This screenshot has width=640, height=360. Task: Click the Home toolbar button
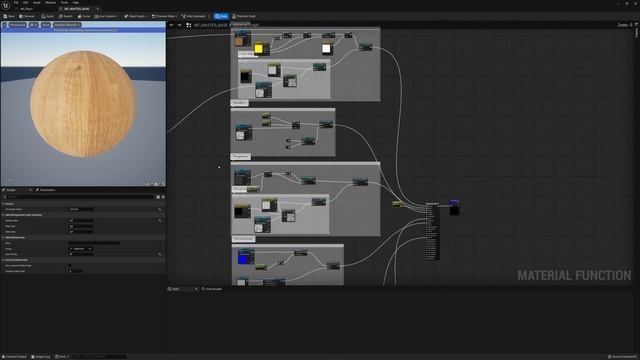(84, 16)
